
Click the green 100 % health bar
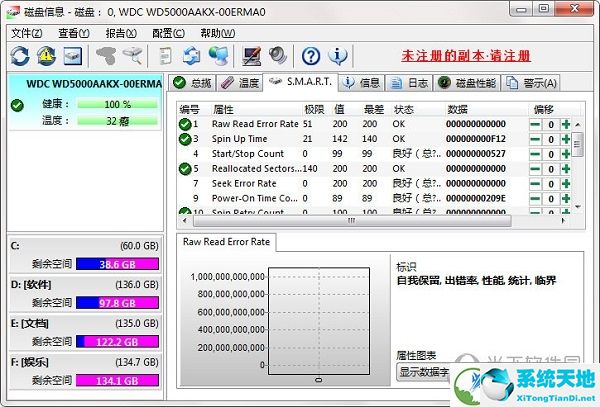117,104
